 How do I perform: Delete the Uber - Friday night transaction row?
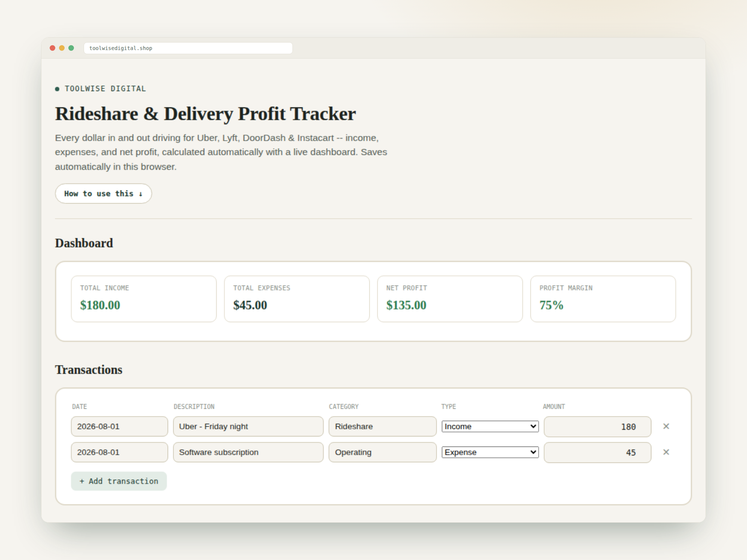tap(666, 426)
